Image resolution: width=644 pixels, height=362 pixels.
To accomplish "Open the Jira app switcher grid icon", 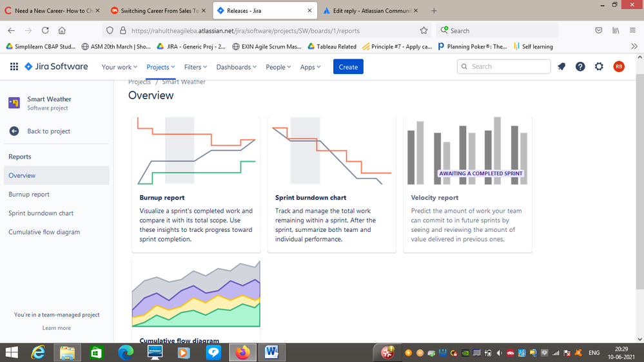I will click(x=14, y=66).
